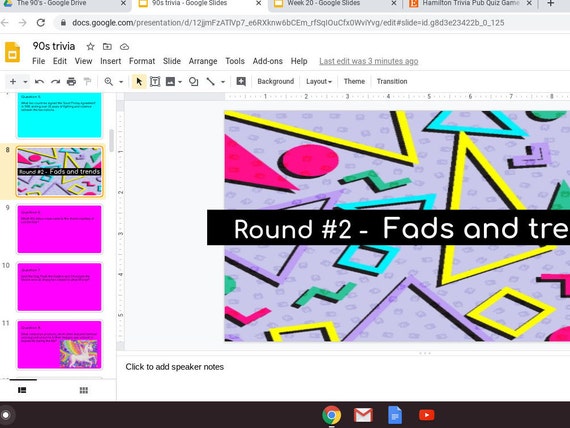Open Gmail from the shelf
The image size is (570, 428).
coord(363,415)
